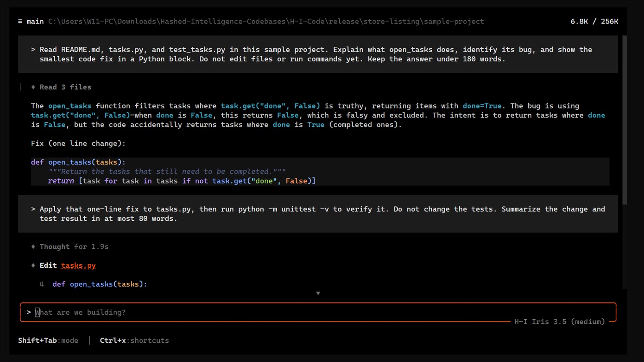Open the hamburger menu beside main
The width and height of the screenshot is (644, 362).
(x=20, y=22)
